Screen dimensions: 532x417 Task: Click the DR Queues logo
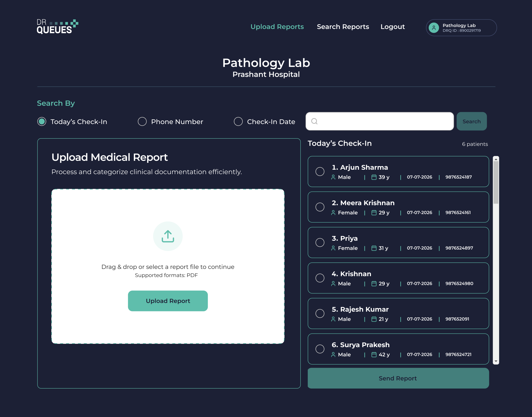pos(58,27)
